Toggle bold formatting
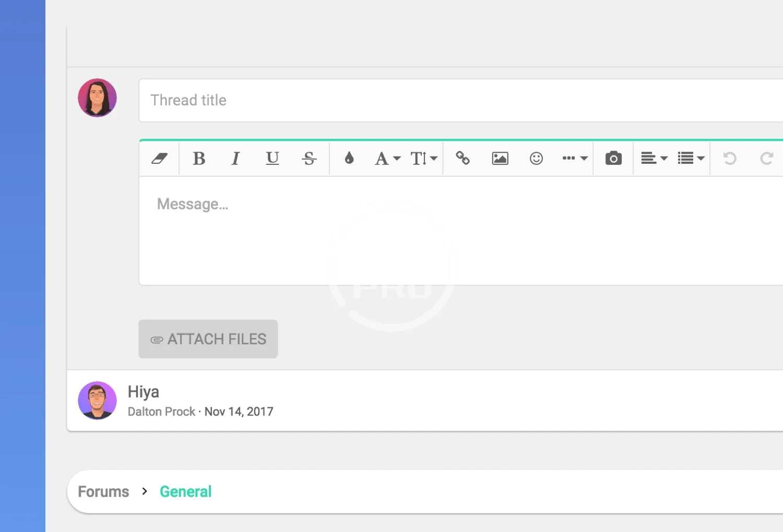This screenshot has height=532, width=783. 199,159
